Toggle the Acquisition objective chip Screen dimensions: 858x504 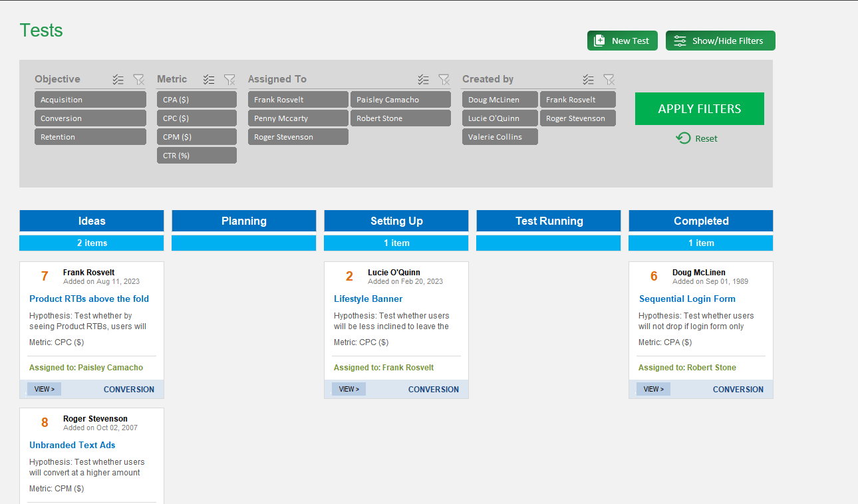[x=90, y=100]
